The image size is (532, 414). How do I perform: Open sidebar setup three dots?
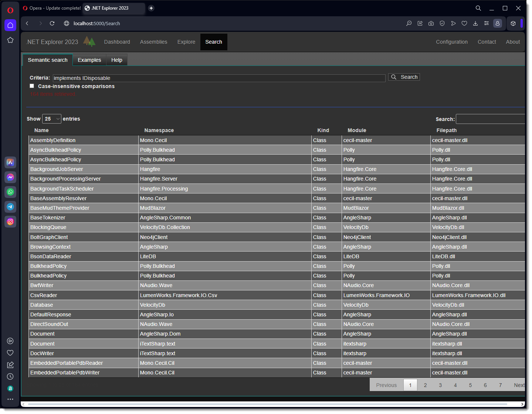coord(10,400)
